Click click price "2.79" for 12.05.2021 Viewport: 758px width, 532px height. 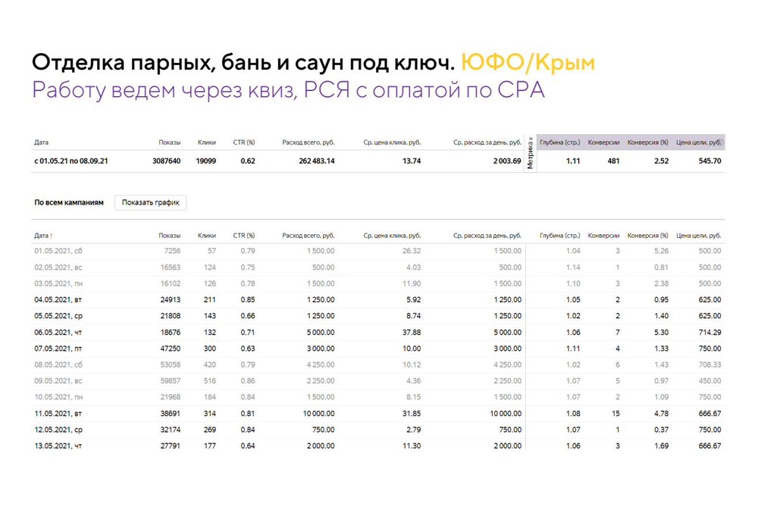coord(413,430)
